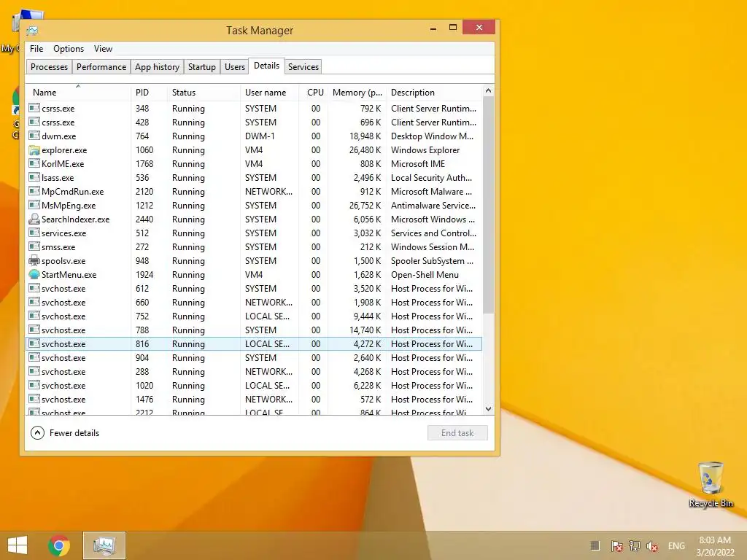Click the explorer.exe folder icon

click(x=34, y=150)
